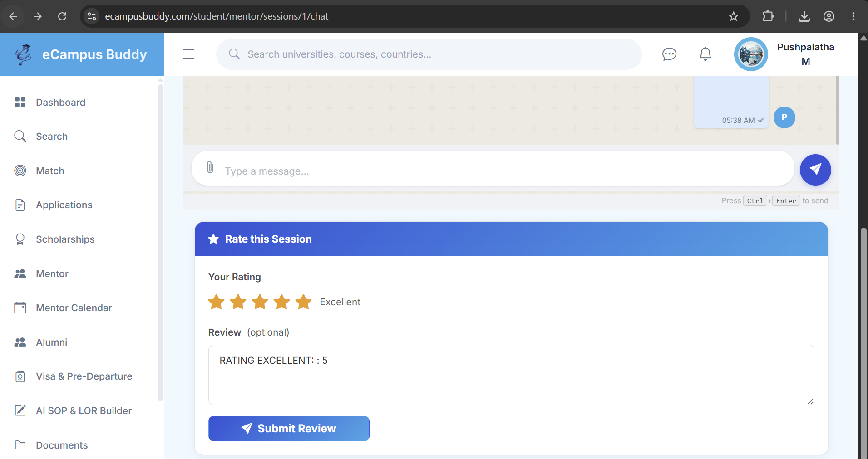Set rating to four stars
This screenshot has height=459, width=868.
(282, 302)
